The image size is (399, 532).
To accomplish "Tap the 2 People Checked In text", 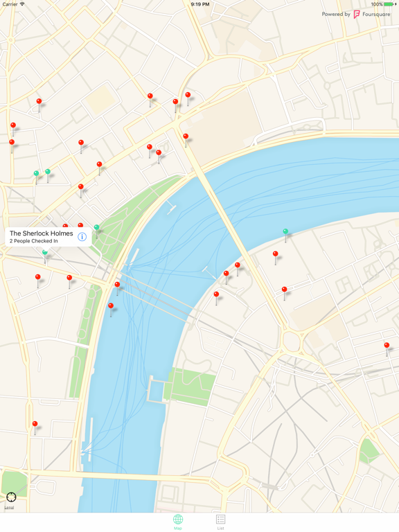I will [x=33, y=241].
